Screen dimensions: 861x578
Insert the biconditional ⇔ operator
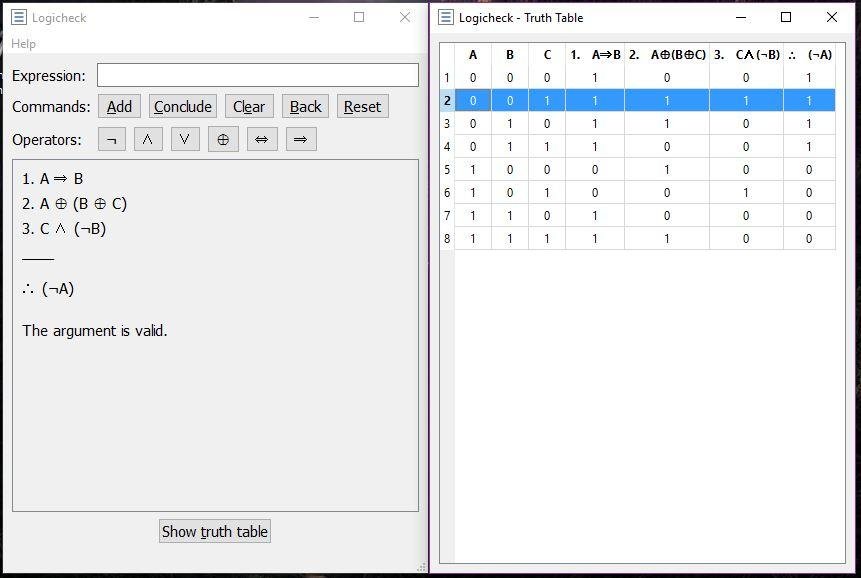[x=262, y=139]
